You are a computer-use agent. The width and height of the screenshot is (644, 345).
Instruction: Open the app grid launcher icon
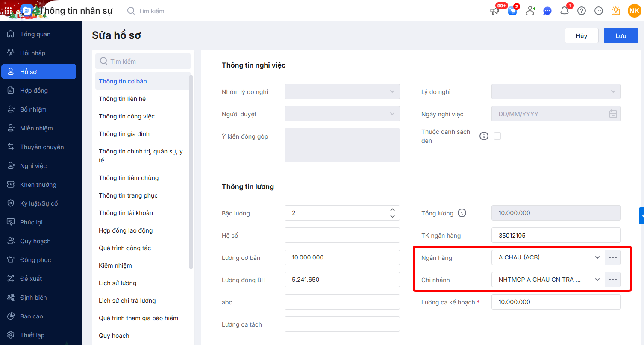(x=8, y=11)
